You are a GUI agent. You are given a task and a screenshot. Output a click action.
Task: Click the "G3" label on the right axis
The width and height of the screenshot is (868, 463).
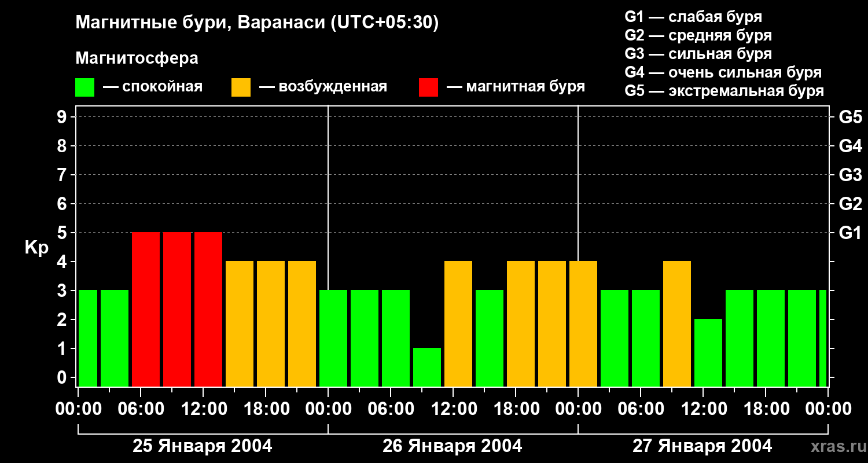pos(850,175)
